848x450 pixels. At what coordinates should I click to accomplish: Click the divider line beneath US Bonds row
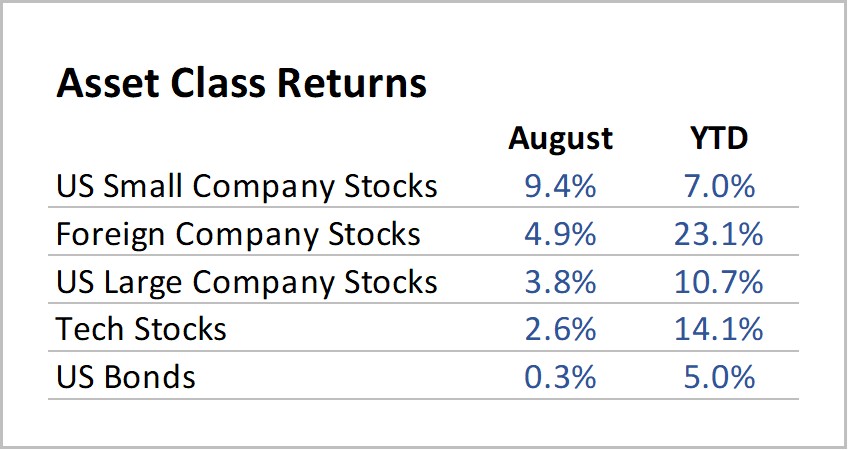pyautogui.click(x=423, y=399)
